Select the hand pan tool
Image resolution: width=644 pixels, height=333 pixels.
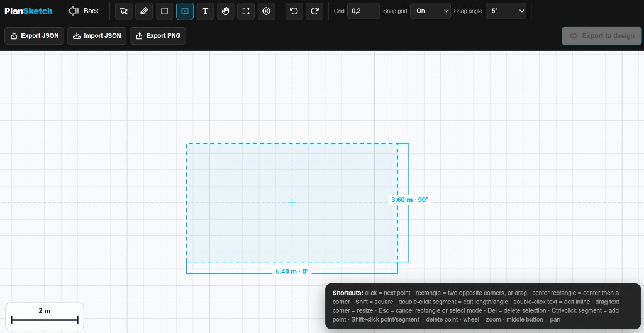tap(226, 11)
